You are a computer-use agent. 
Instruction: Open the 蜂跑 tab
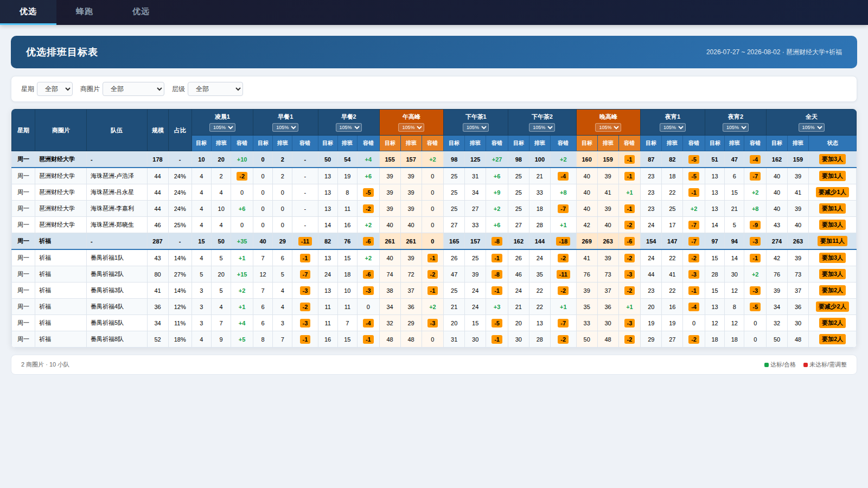click(x=84, y=12)
